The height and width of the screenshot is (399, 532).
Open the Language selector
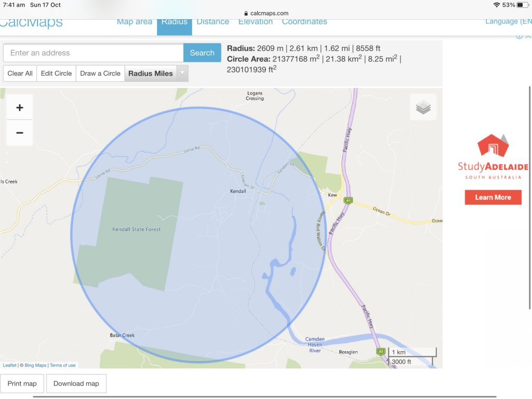508,21
